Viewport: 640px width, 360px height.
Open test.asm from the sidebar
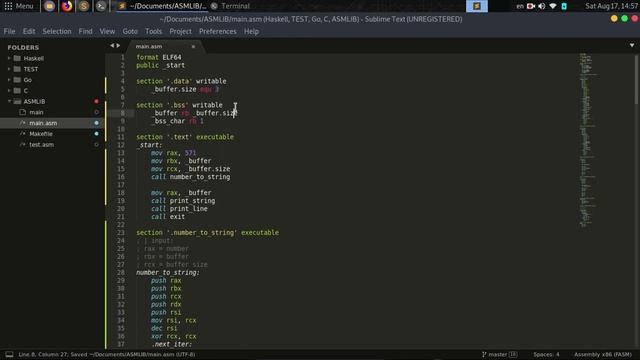point(41,144)
